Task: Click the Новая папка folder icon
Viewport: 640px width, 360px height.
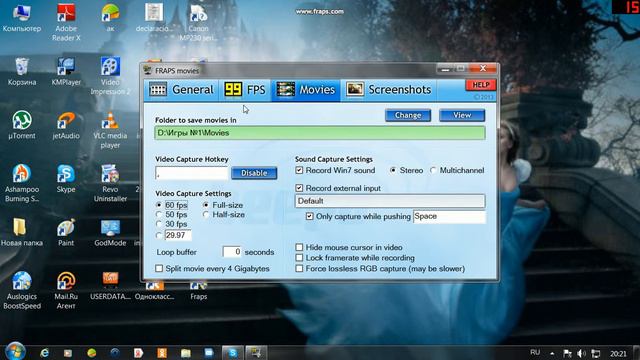Action: 22,232
